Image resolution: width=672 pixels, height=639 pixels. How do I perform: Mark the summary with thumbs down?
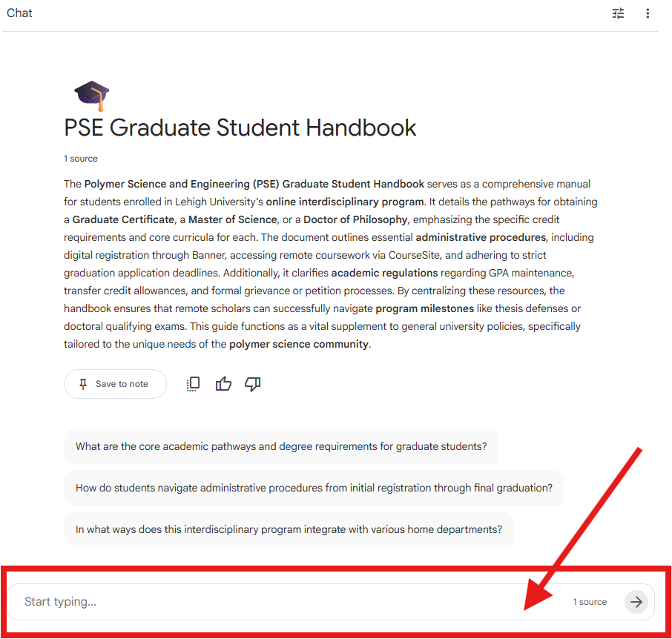[253, 384]
